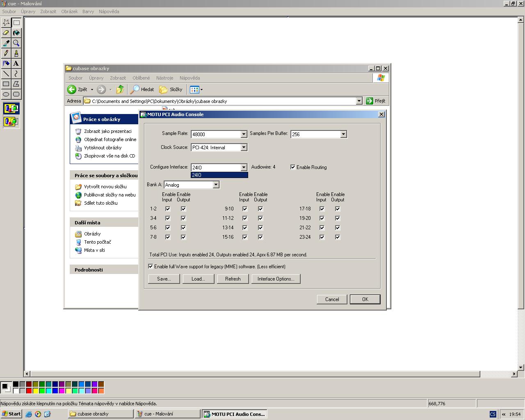
Task: Activate the Text tool (letter A)
Action: coord(16,64)
